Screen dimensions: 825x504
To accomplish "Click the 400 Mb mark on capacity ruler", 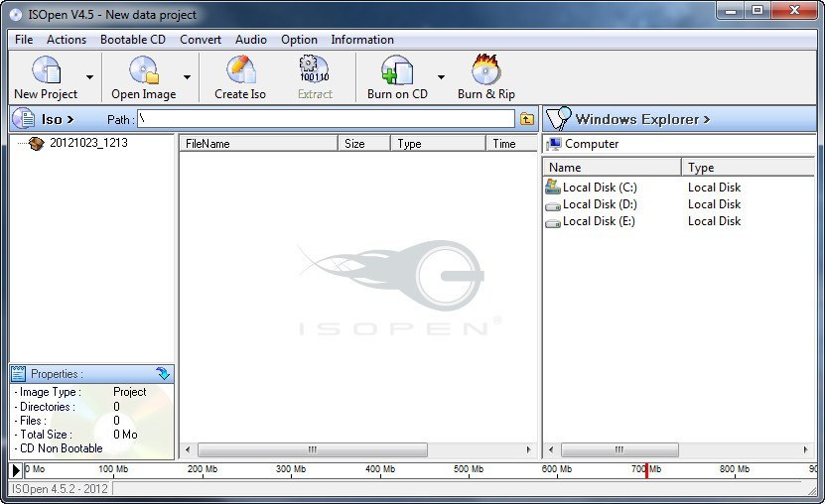I will pyautogui.click(x=380, y=469).
